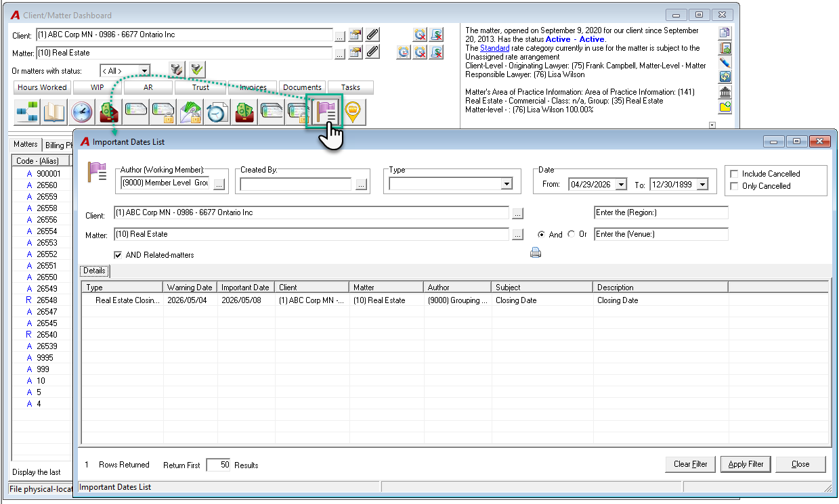Open the Tasks tab button

pyautogui.click(x=351, y=87)
